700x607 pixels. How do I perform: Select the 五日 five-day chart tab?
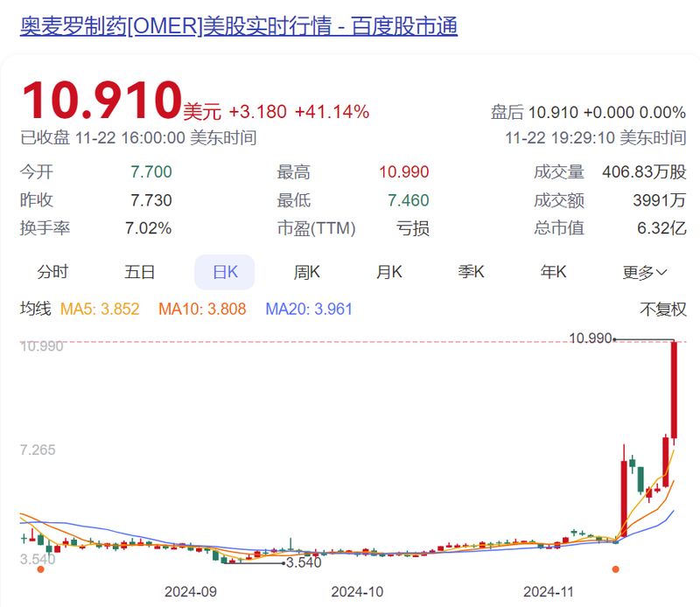point(139,272)
